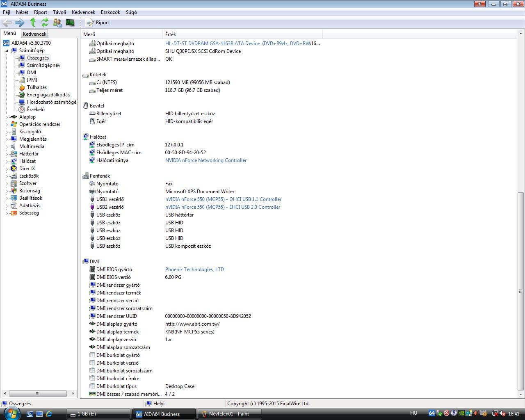Screen dimensions: 525x420
Task: Open the Phoenix Technologies, LTD link
Action: click(x=194, y=269)
